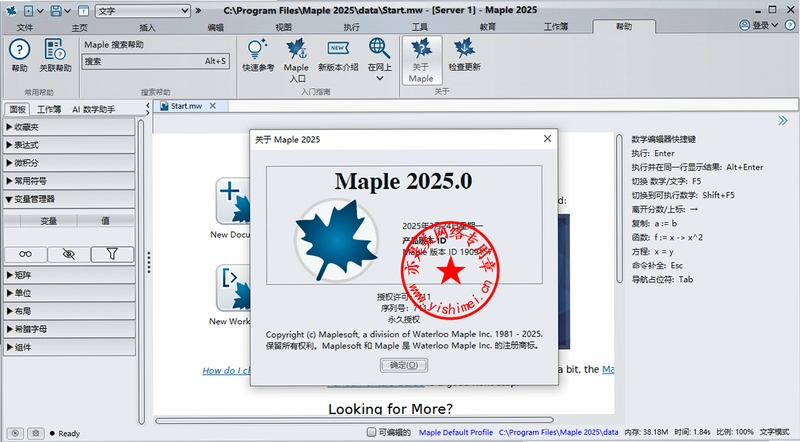This screenshot has height=442, width=800.
Task: Switch to the Workbook (工作簿) side panel tab
Action: (49, 109)
